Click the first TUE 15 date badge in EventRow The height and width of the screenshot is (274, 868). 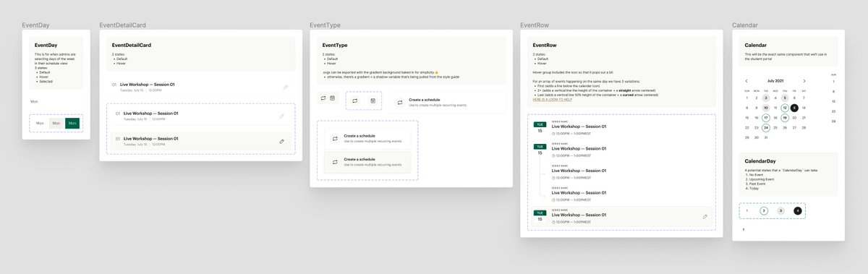(540, 127)
